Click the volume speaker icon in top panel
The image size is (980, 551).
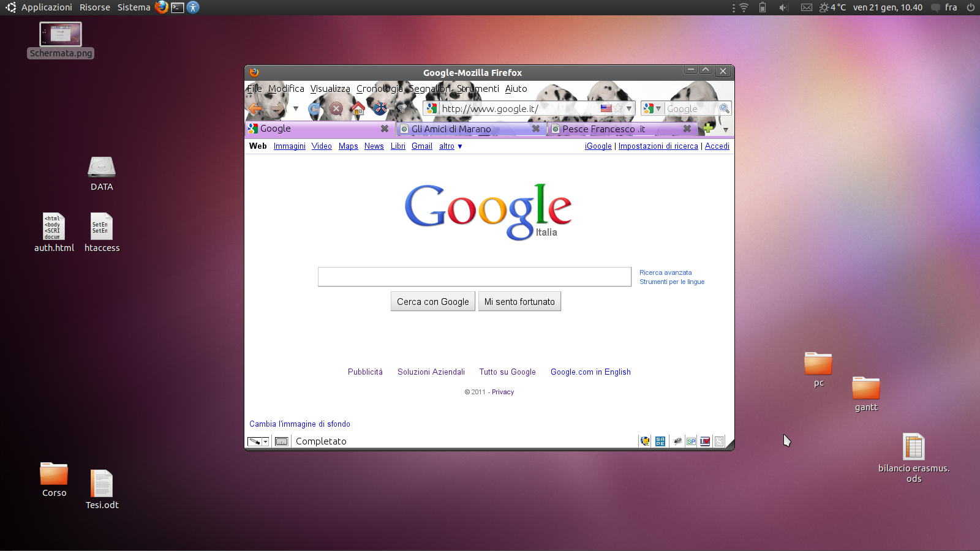pos(783,7)
